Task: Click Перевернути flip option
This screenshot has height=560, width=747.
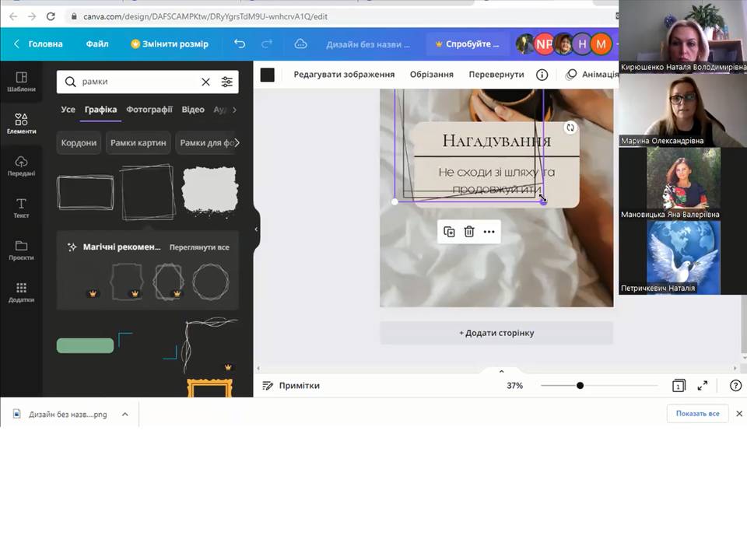Action: tap(496, 75)
